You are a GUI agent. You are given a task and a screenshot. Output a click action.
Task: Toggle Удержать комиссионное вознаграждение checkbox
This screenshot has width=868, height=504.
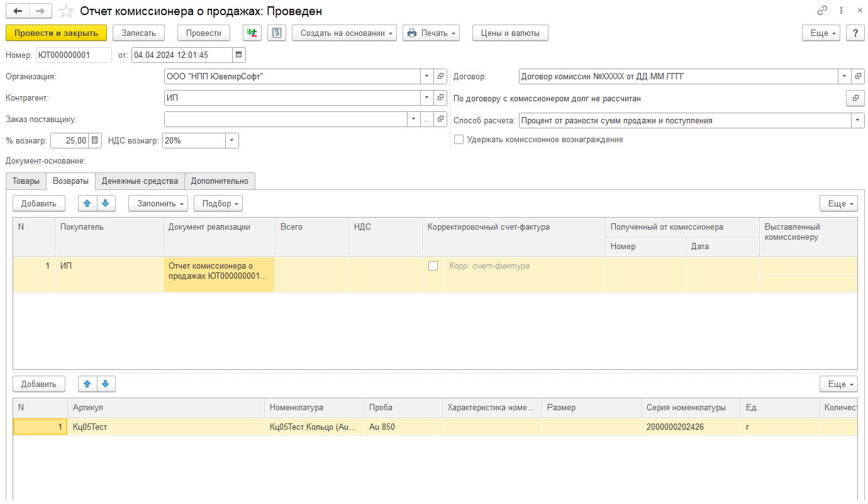pyautogui.click(x=459, y=140)
